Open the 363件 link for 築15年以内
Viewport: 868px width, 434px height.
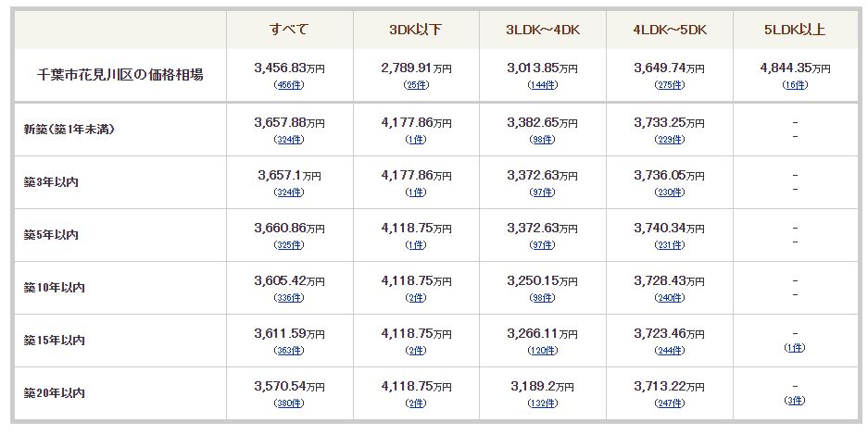point(289,351)
